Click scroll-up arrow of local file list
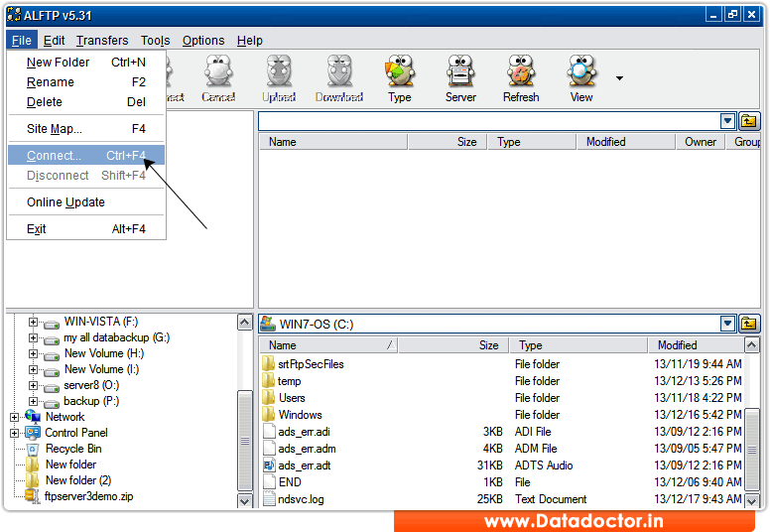The image size is (770, 532). click(752, 345)
